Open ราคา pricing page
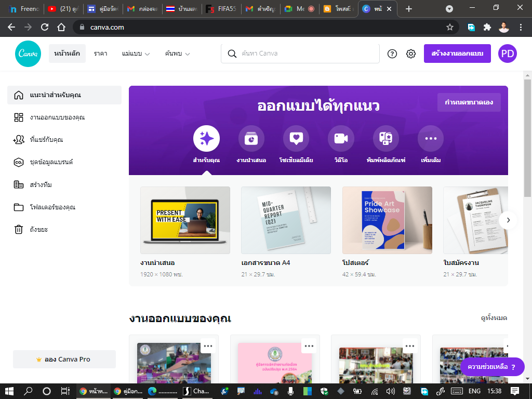Screen dimensions: 532x399 click(100, 54)
